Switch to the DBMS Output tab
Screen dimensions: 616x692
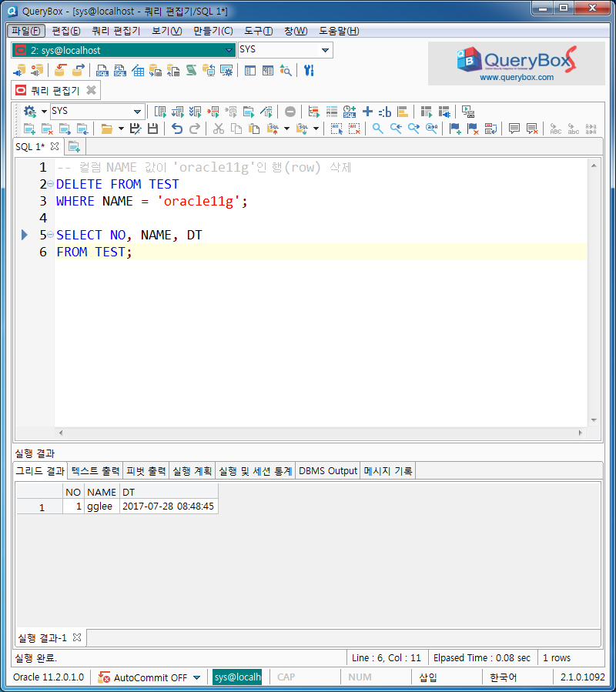pos(328,471)
